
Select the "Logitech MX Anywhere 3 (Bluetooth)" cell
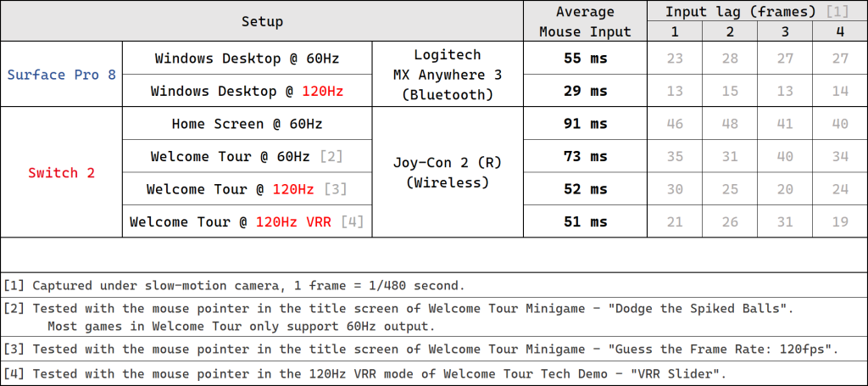coord(448,74)
